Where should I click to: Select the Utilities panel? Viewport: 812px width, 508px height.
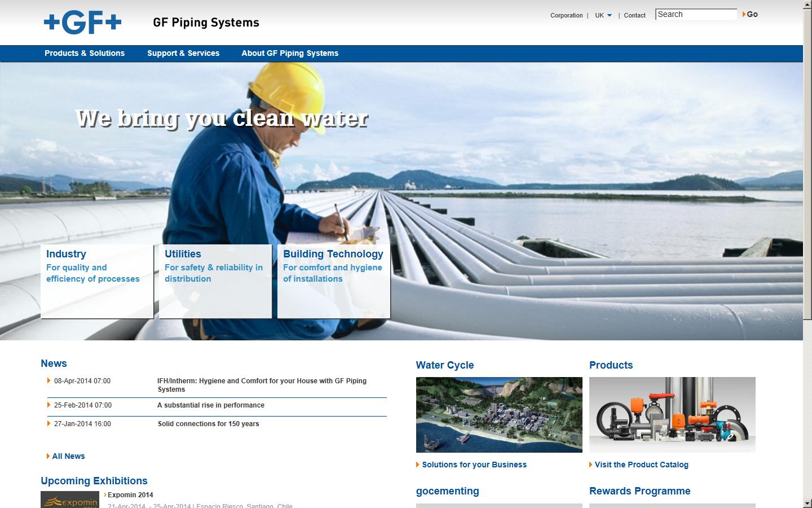215,281
